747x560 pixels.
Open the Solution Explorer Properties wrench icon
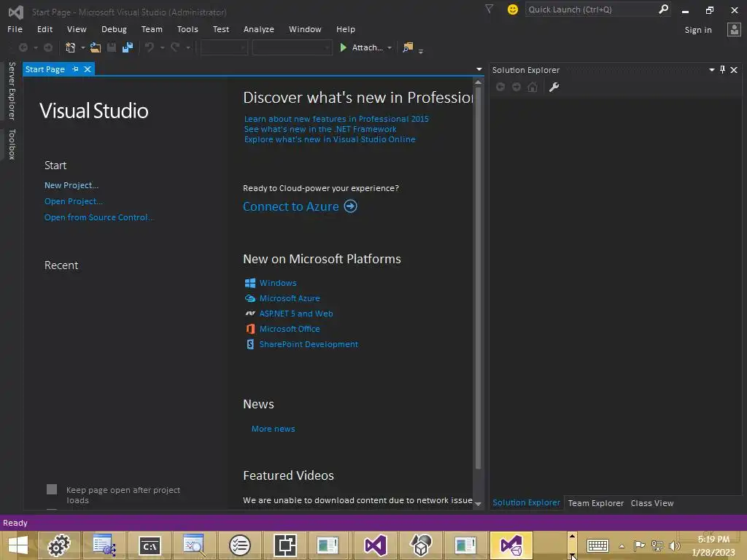pos(554,87)
